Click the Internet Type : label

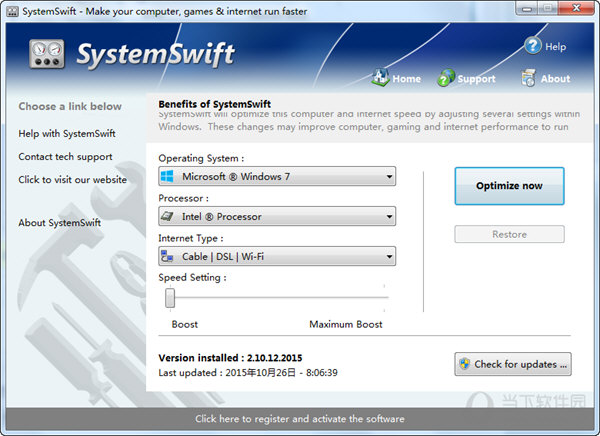[191, 238]
